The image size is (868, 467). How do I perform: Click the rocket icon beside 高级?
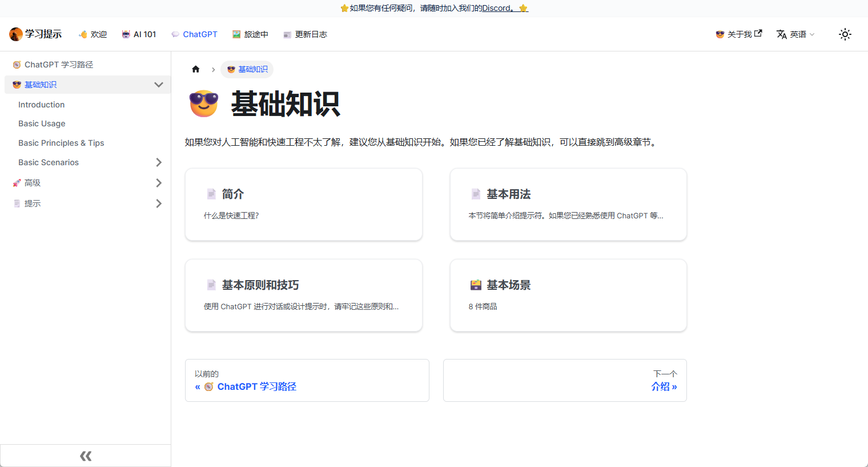pyautogui.click(x=17, y=183)
